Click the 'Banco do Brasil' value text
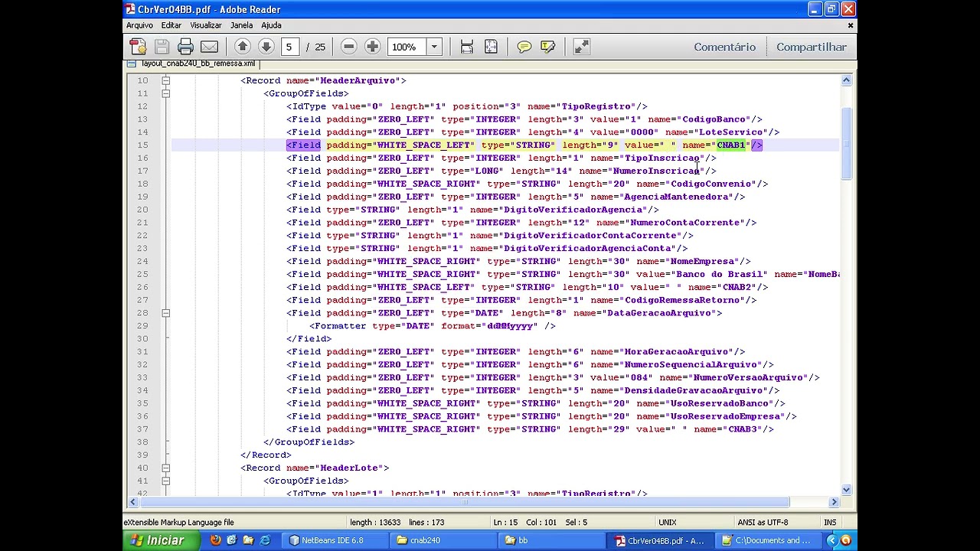The image size is (980, 551). (x=720, y=274)
